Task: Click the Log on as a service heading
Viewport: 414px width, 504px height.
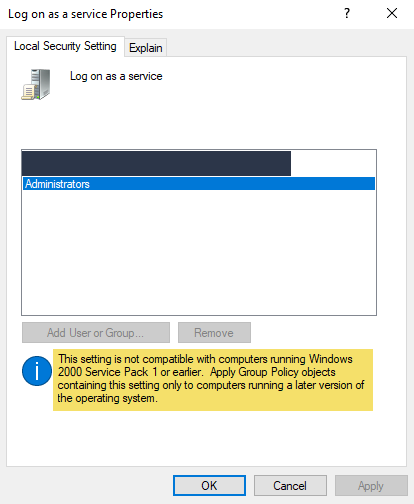Action: [116, 76]
